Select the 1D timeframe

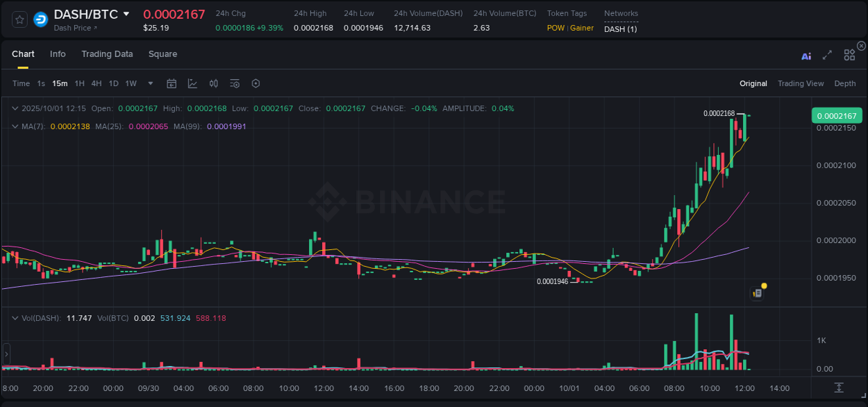(x=113, y=83)
